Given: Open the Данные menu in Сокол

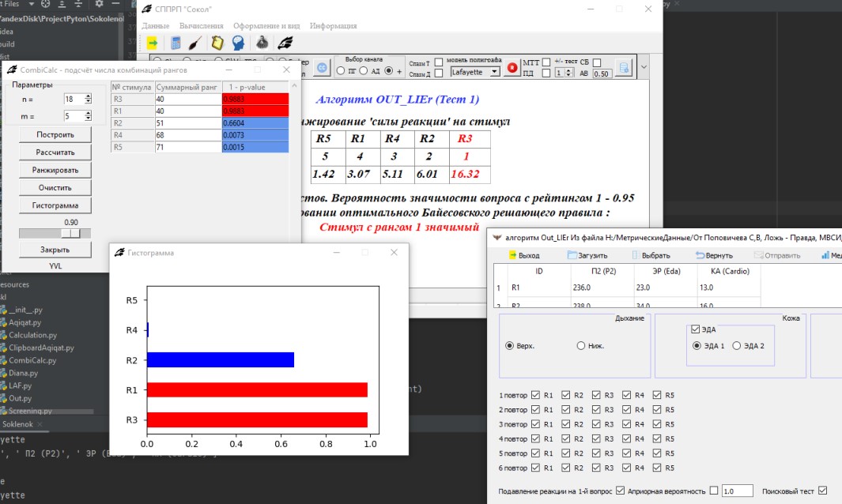Looking at the screenshot, I should coord(156,26).
